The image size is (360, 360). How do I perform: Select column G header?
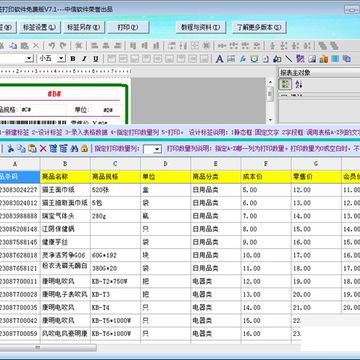[316, 164]
